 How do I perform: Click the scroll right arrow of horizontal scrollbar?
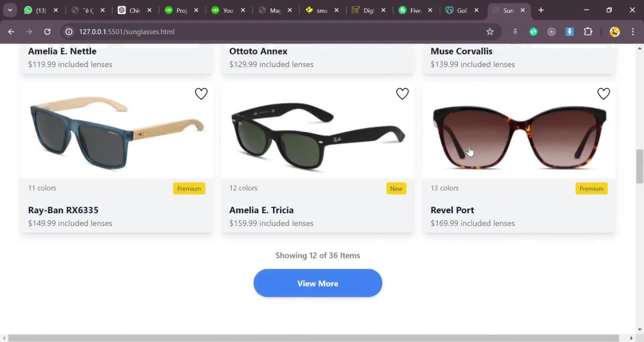point(632,338)
